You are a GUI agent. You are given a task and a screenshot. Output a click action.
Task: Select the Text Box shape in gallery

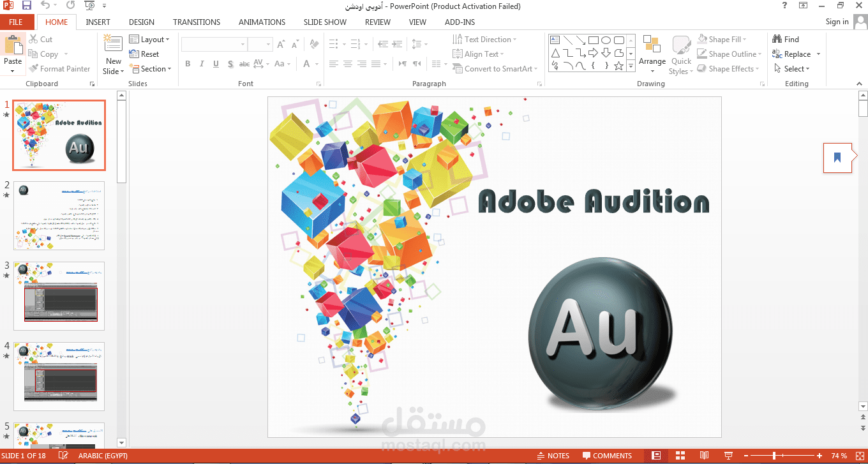pos(555,40)
